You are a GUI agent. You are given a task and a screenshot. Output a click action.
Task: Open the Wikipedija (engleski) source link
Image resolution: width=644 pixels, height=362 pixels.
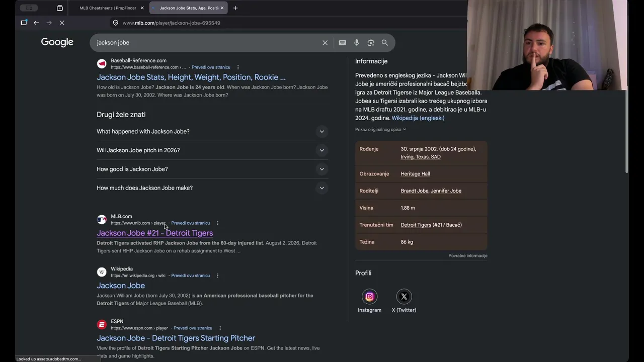coord(418,118)
